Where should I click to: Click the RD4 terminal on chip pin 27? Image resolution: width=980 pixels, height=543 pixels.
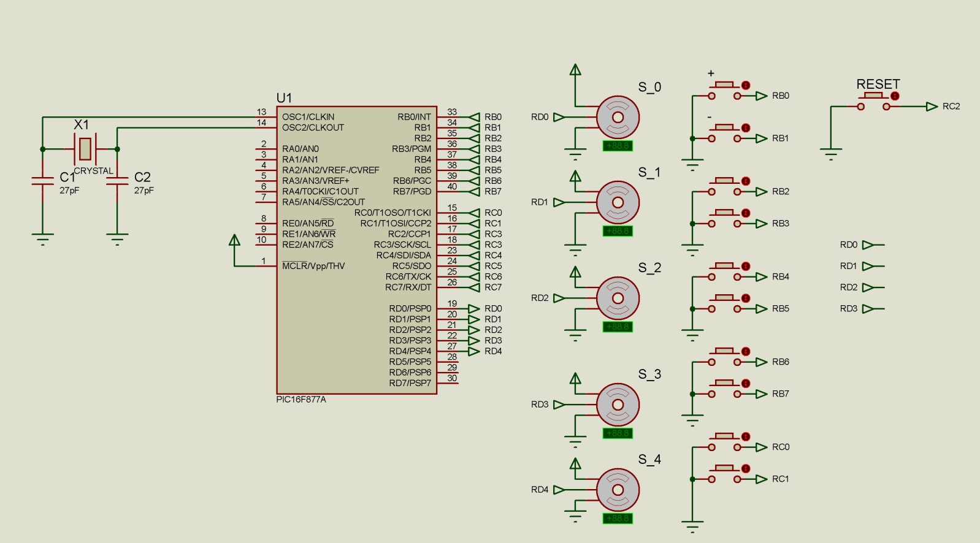pos(474,351)
